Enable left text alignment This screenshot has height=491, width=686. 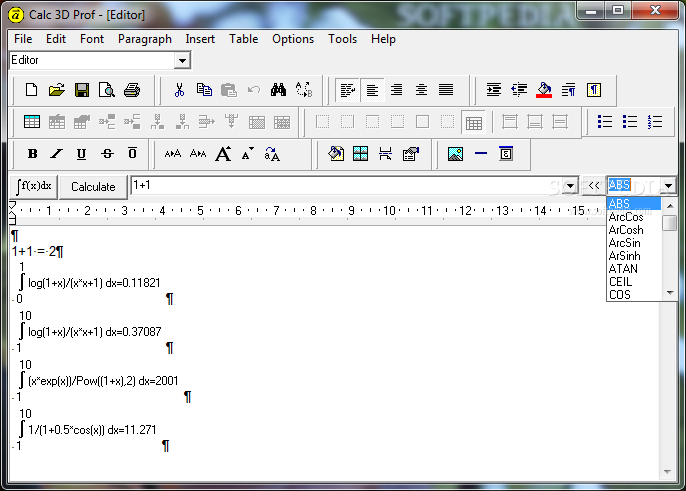[x=372, y=90]
